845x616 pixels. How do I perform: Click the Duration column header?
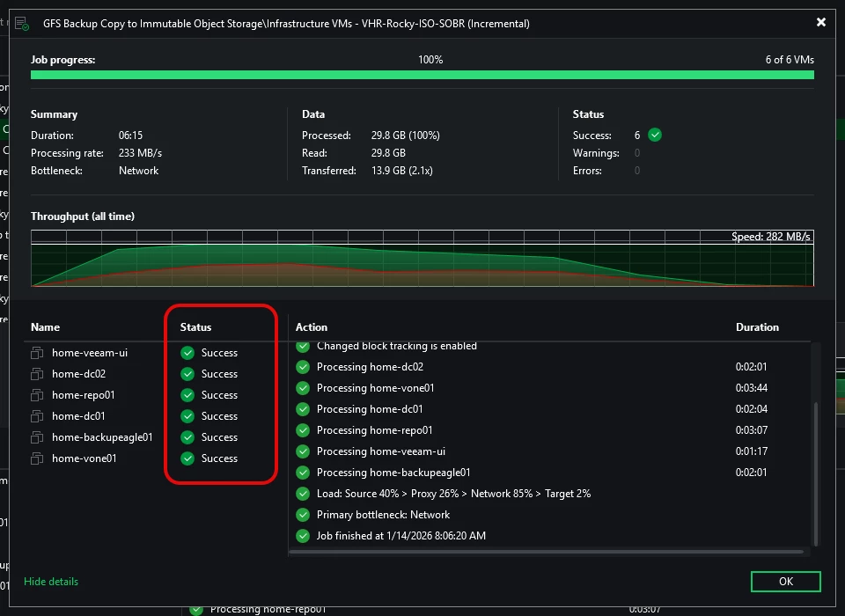(757, 327)
